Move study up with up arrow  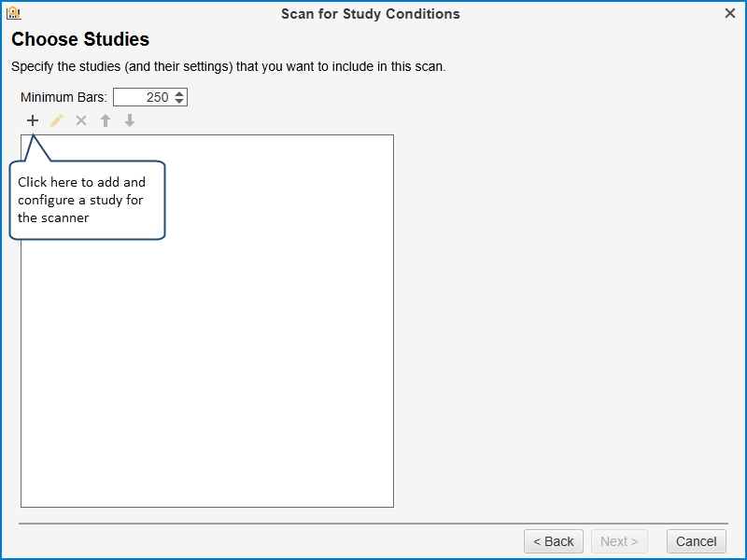tap(106, 120)
